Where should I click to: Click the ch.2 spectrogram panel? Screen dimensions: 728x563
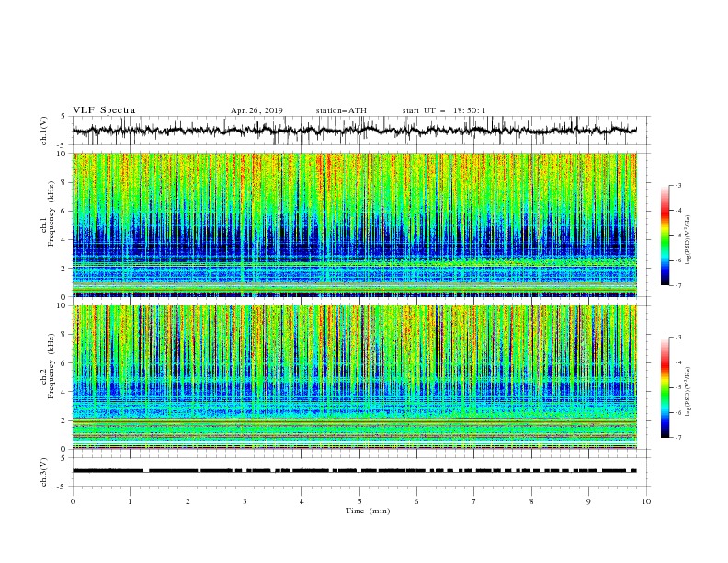click(355, 377)
